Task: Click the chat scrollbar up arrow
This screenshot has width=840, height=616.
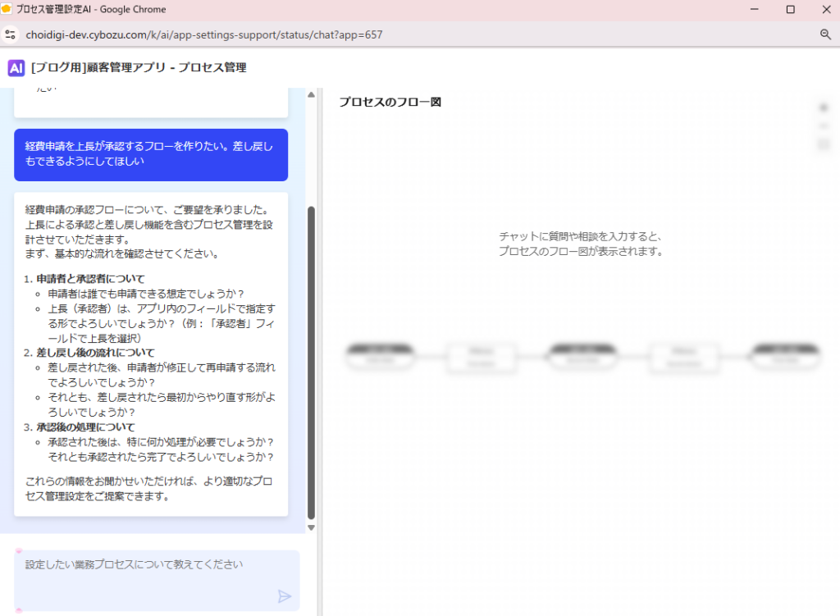Action: pyautogui.click(x=311, y=95)
